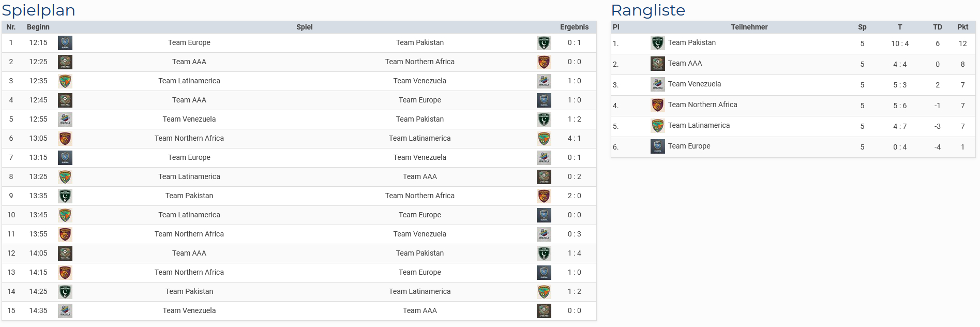Click Team AAA's logo in match 15
Viewport: 980px width, 327px height.
pos(544,311)
